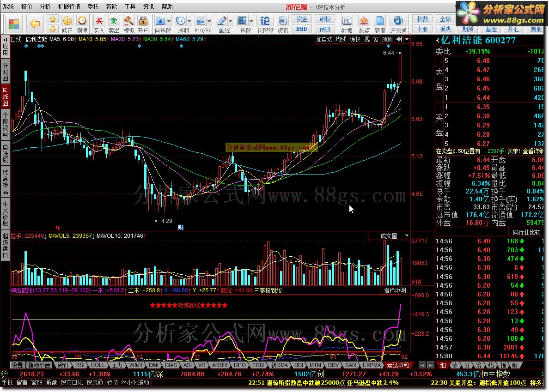Screen dimensions: 549x392
Task: Go back with the yellow left arrow
Action: tap(35, 24)
